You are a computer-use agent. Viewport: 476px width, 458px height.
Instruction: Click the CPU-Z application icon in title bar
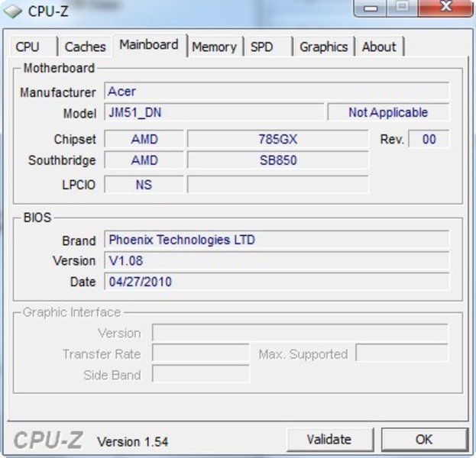coord(13,11)
